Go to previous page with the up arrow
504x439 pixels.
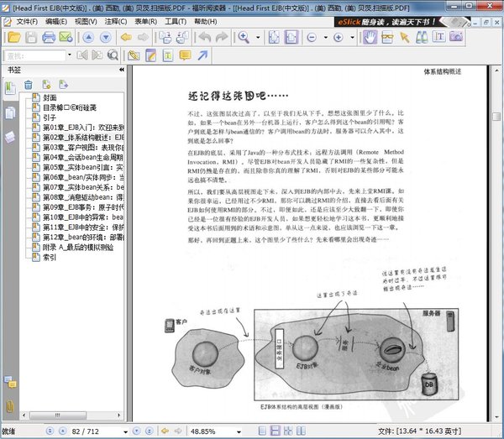coord(88,38)
